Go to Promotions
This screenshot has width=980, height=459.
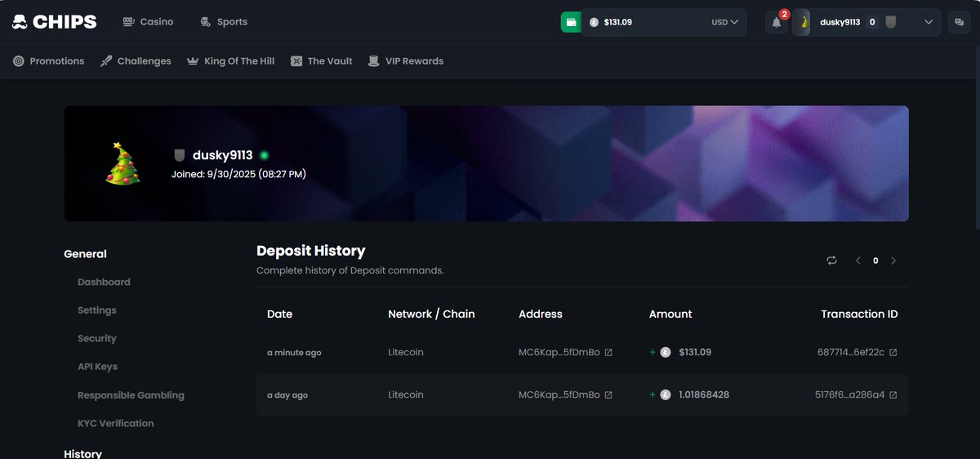pos(49,61)
